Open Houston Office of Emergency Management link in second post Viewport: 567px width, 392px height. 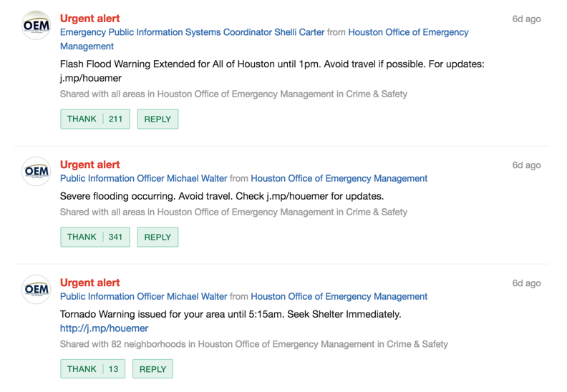point(339,179)
